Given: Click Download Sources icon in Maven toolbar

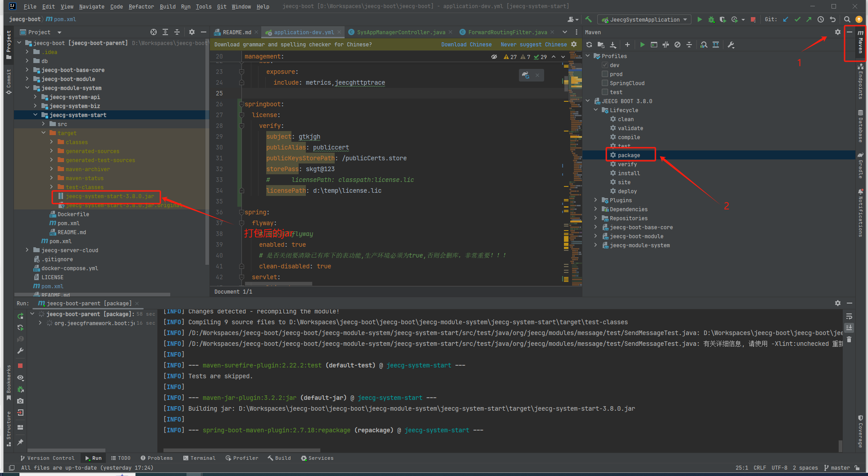Looking at the screenshot, I should point(613,45).
